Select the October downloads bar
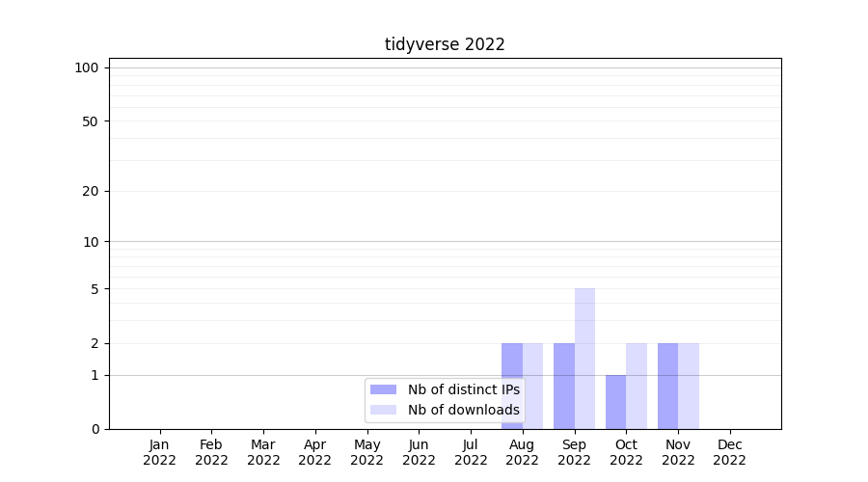Image resolution: width=868 pixels, height=482 pixels. 637,386
